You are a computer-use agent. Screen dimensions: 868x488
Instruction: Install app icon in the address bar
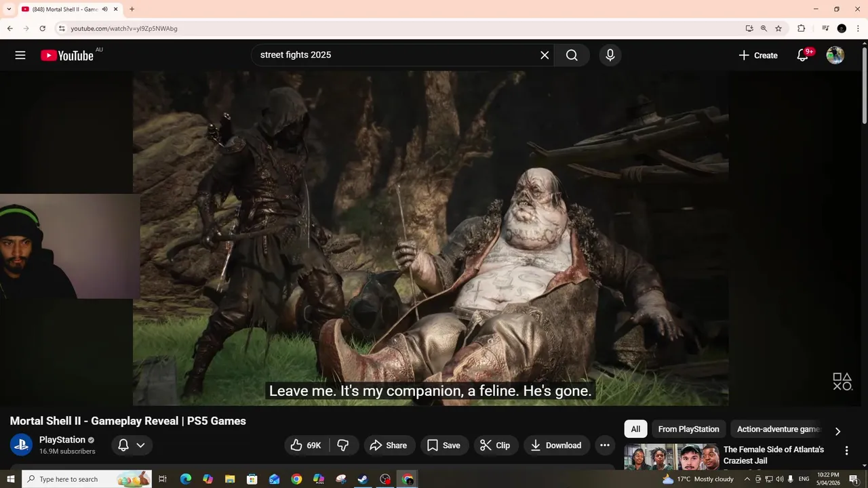coord(749,28)
